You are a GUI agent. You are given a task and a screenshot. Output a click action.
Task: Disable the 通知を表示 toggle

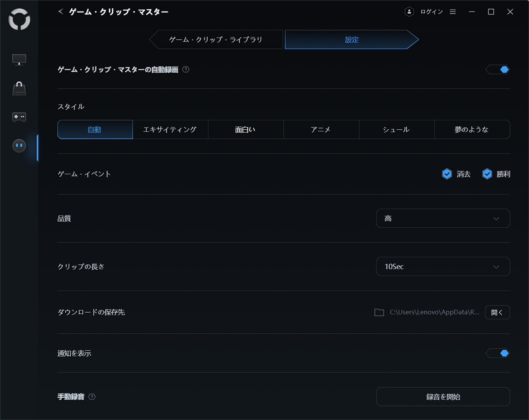tap(498, 353)
